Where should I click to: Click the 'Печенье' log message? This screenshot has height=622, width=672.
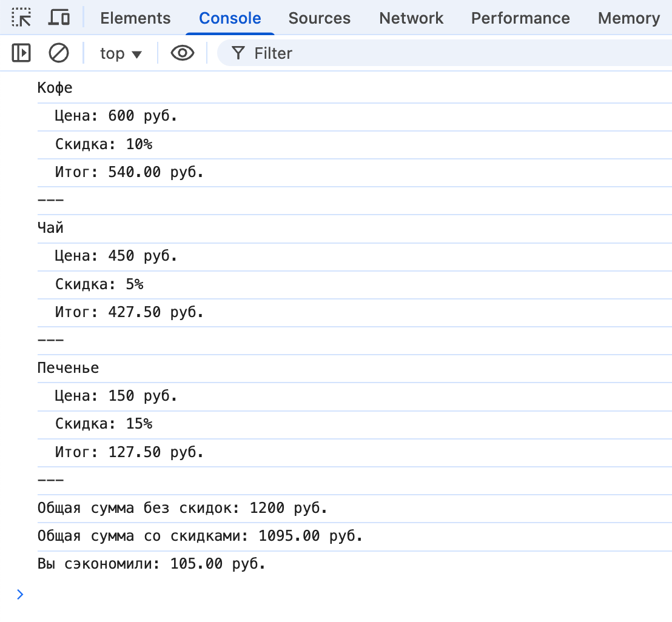68,368
